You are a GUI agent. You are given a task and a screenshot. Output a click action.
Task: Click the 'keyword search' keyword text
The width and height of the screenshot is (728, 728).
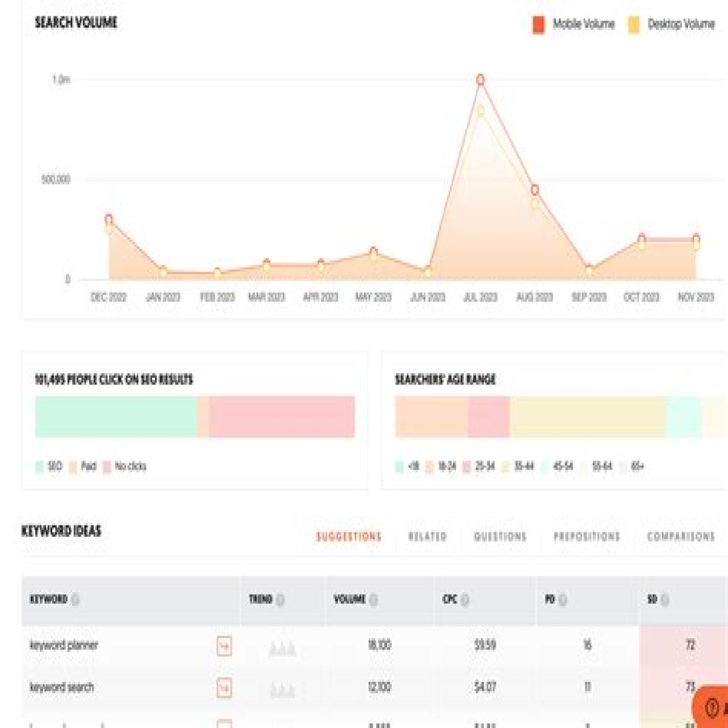(x=62, y=688)
